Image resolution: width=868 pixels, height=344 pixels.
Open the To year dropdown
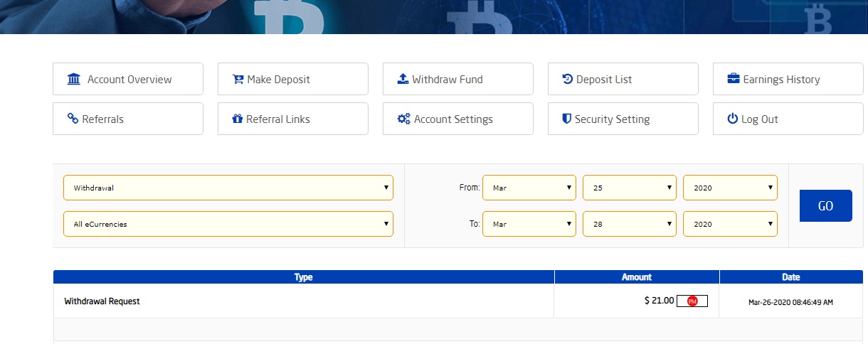point(730,224)
